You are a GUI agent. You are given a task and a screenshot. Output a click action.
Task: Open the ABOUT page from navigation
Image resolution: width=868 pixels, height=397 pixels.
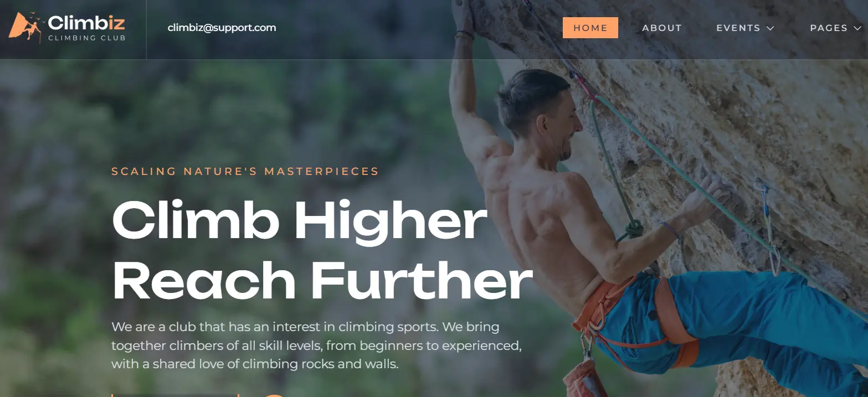tap(662, 28)
